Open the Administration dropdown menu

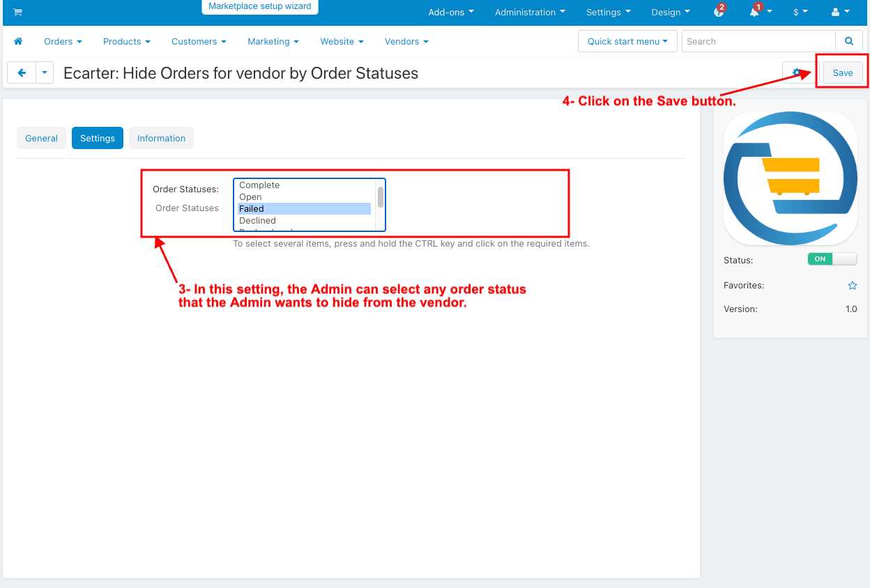pyautogui.click(x=530, y=12)
